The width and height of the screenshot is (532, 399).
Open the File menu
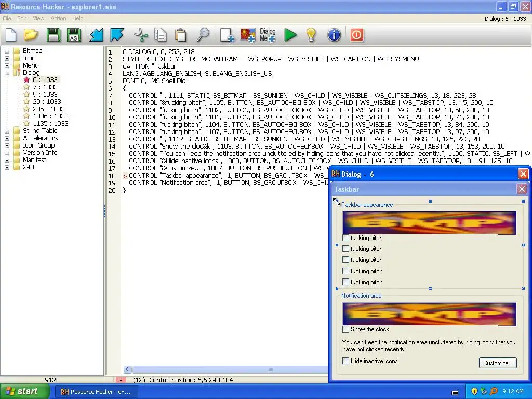click(7, 18)
